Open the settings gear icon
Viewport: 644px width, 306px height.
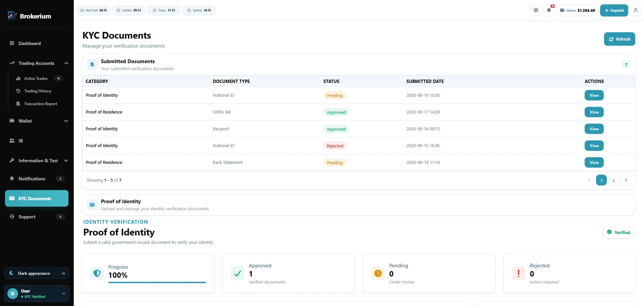(536, 10)
